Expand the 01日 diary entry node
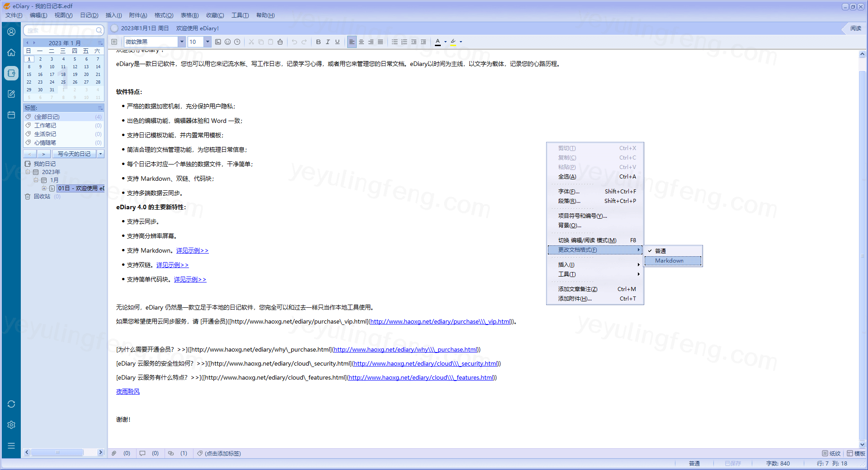868x470 pixels. pyautogui.click(x=44, y=188)
